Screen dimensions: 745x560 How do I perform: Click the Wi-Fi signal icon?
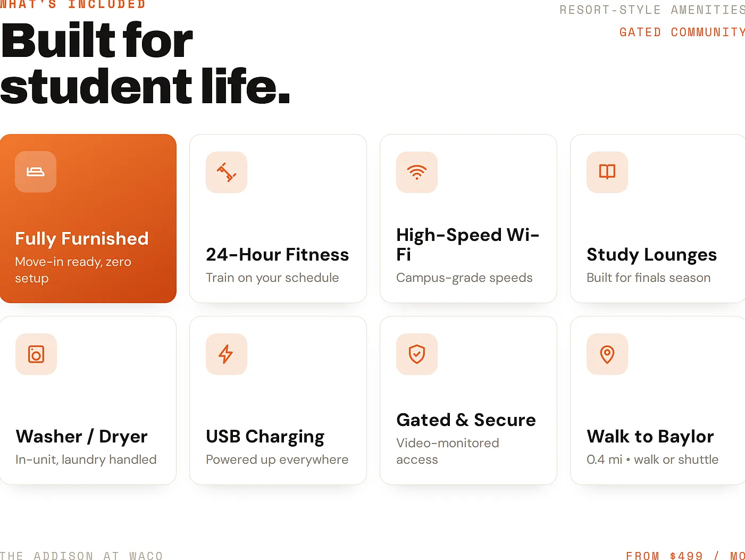coord(417,172)
